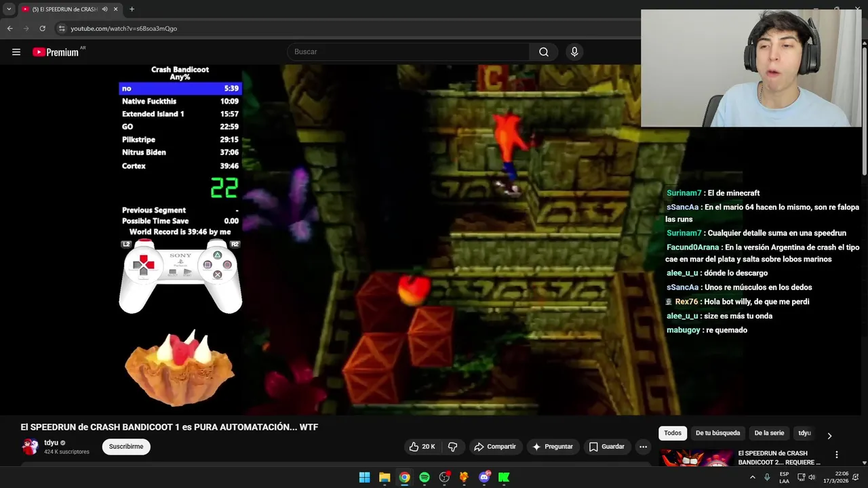Select the tdyu filter chip

click(x=804, y=433)
